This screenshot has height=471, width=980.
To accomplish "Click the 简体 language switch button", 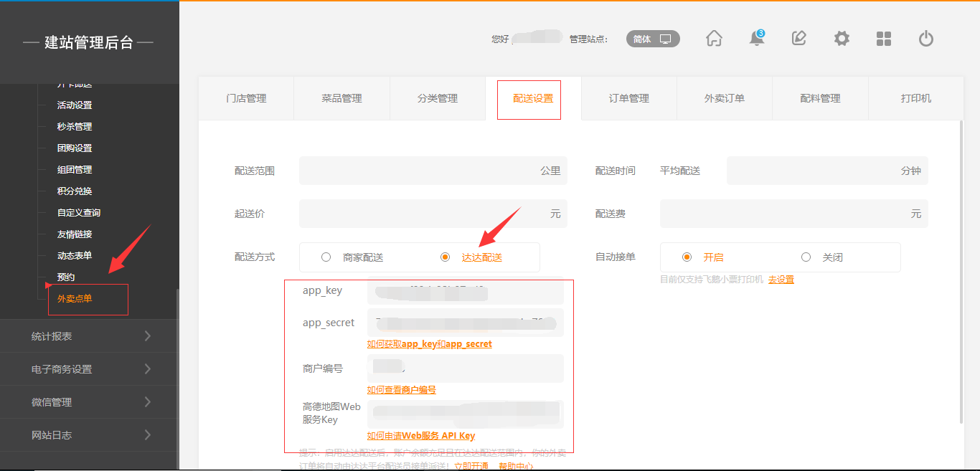I will click(x=652, y=39).
